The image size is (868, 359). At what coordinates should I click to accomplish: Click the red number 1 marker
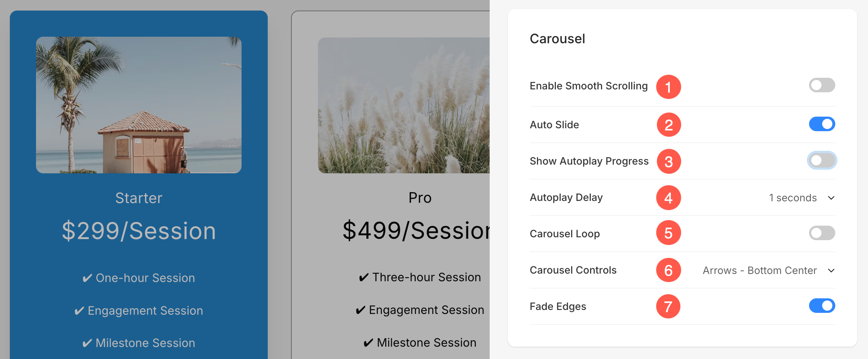tap(668, 87)
